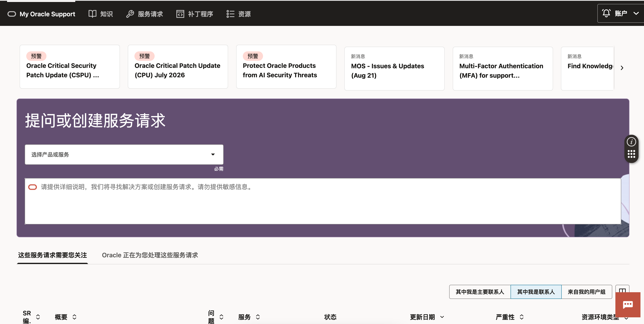Toggle 其中我是联系人 filter
The width and height of the screenshot is (644, 324).
pos(536,292)
